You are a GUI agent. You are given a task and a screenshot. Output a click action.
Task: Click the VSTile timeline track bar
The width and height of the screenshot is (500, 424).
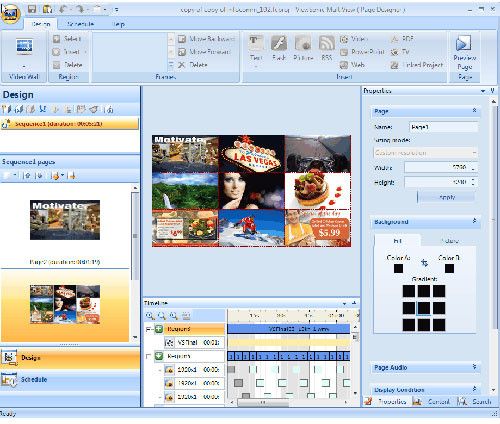[288, 329]
